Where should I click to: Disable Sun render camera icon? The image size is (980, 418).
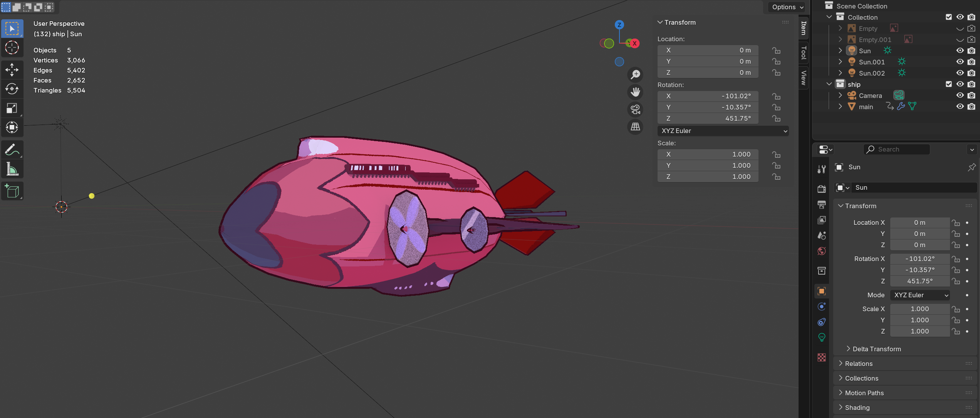tap(971, 51)
